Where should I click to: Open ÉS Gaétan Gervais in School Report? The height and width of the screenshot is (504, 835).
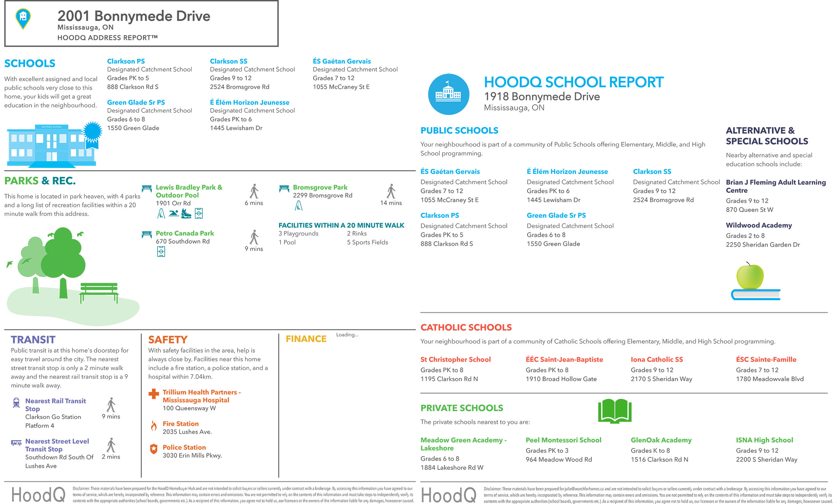pos(450,172)
